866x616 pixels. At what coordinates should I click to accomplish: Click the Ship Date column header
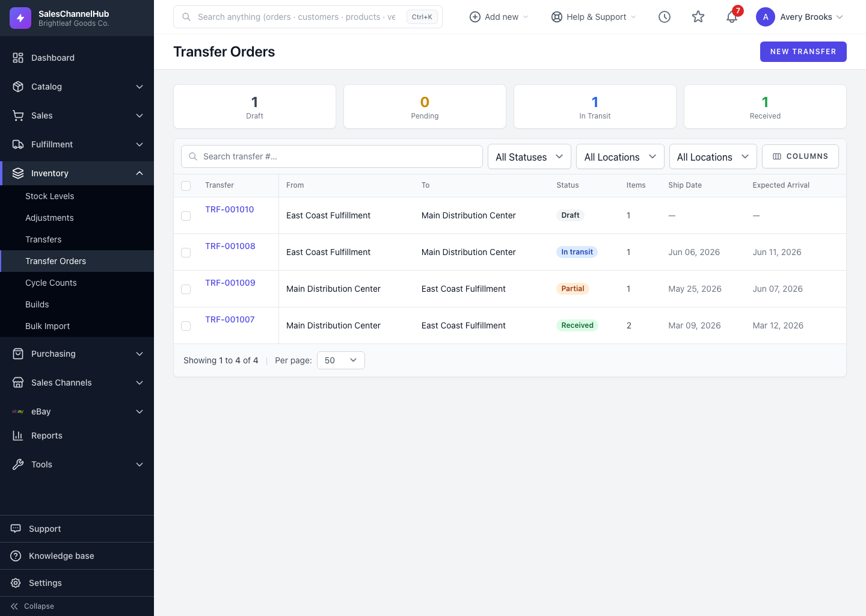pyautogui.click(x=685, y=185)
